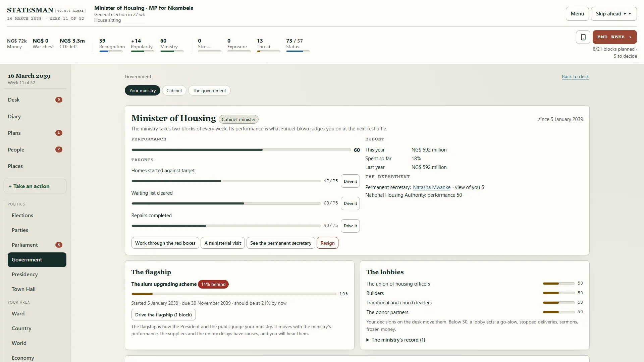The image size is (644, 362).
Task: Open the Skip ahead control
Action: (613, 14)
